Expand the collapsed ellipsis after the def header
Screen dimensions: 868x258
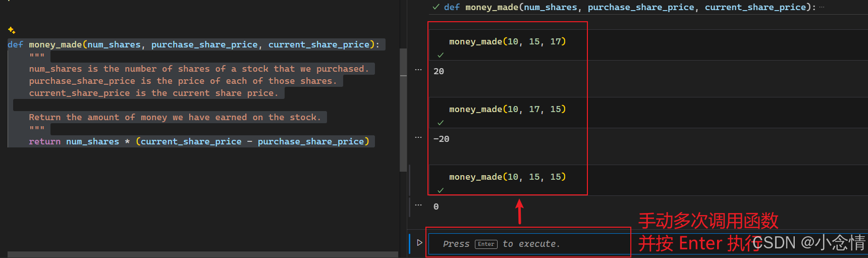822,7
